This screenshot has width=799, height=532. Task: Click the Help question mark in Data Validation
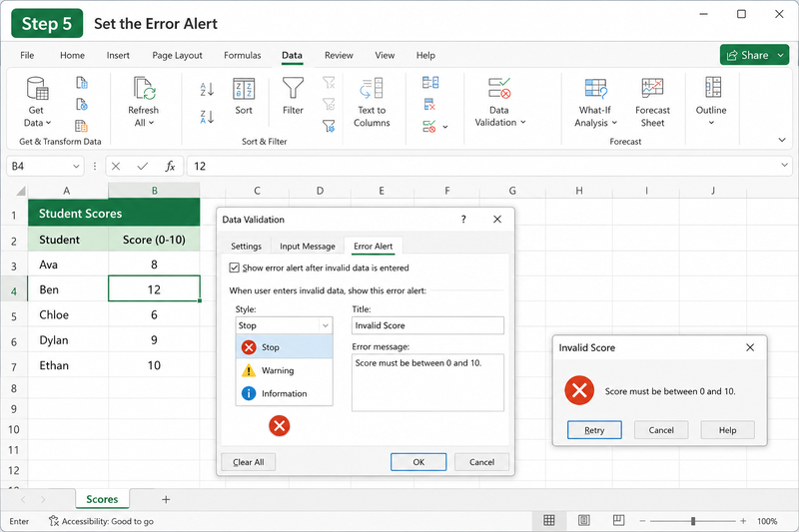tap(463, 220)
